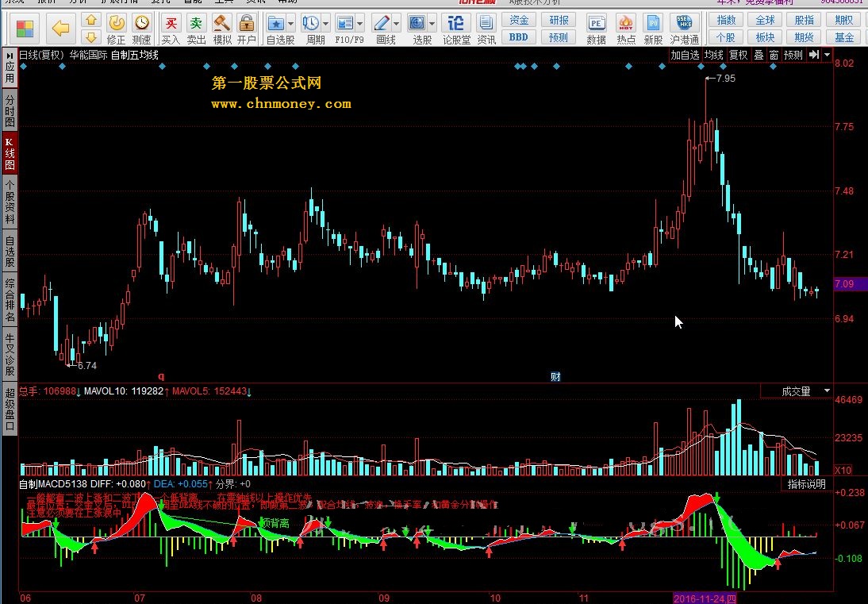
Task: Click the 基金 funds button
Action: click(x=844, y=37)
